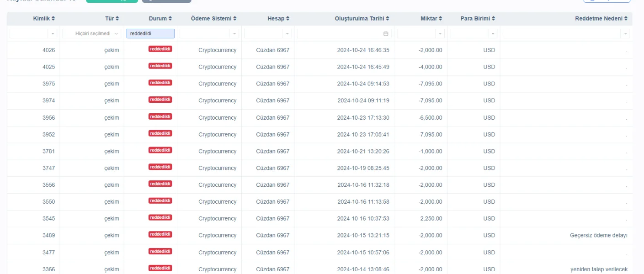Sort by Ödeme Sistemi column

[x=235, y=19]
